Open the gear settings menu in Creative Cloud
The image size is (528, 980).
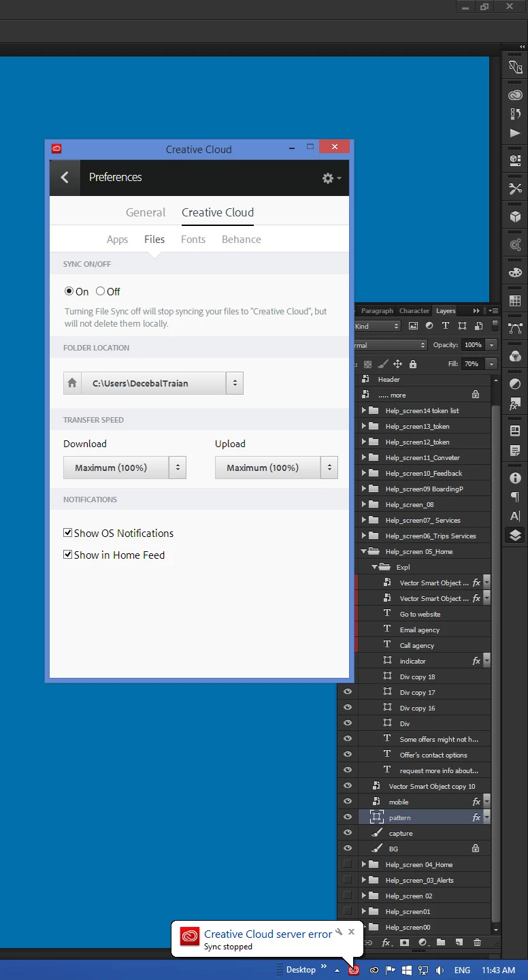click(331, 178)
